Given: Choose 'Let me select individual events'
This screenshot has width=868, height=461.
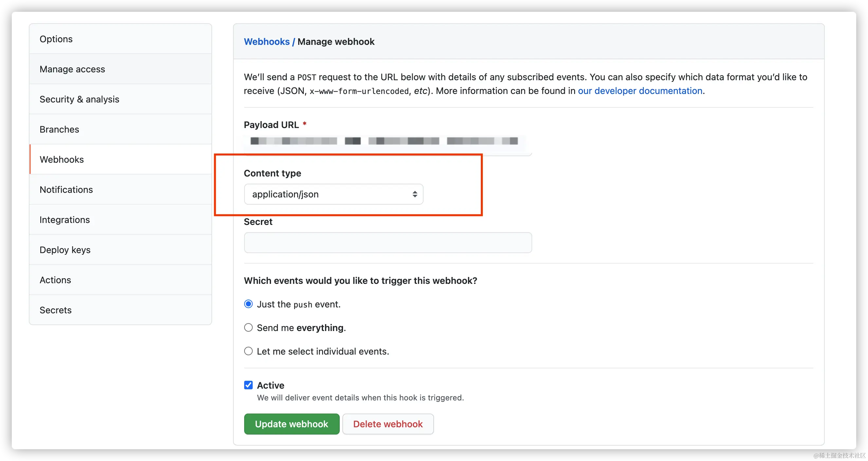Looking at the screenshot, I should tap(248, 351).
